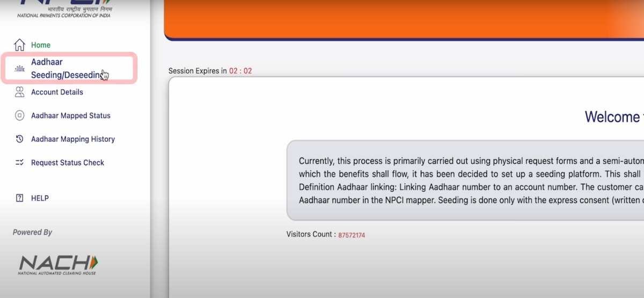Click the Welcome heading text
Image resolution: width=644 pixels, height=298 pixels.
(612, 117)
